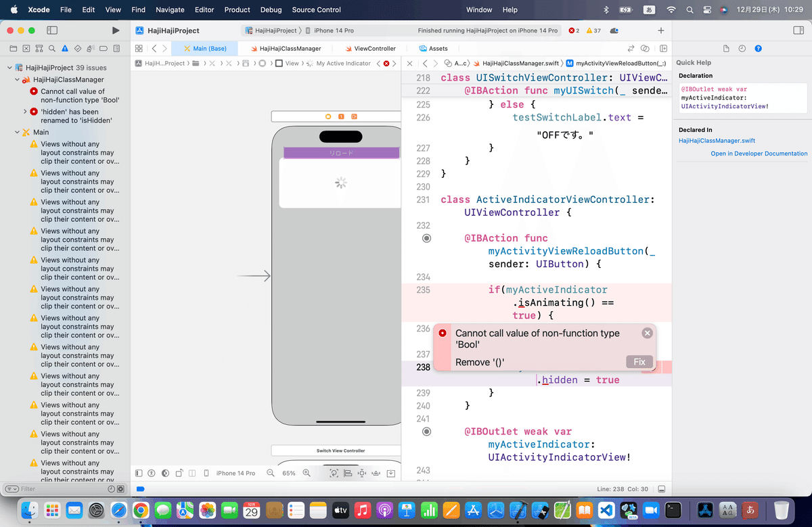The height and width of the screenshot is (527, 812).
Task: Select the iPhone 14 Pro run destination
Action: pos(330,30)
